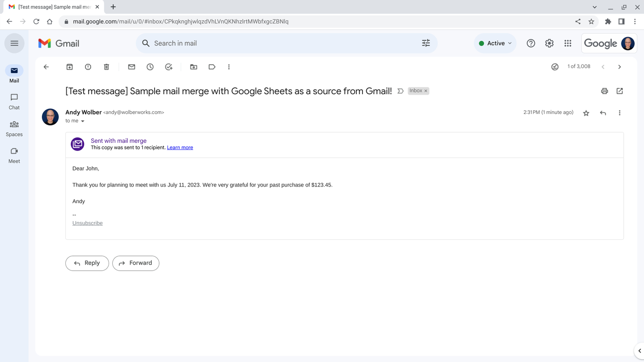Viewport: 644px width, 362px height.
Task: Add this email to Tasks
Action: pyautogui.click(x=168, y=67)
